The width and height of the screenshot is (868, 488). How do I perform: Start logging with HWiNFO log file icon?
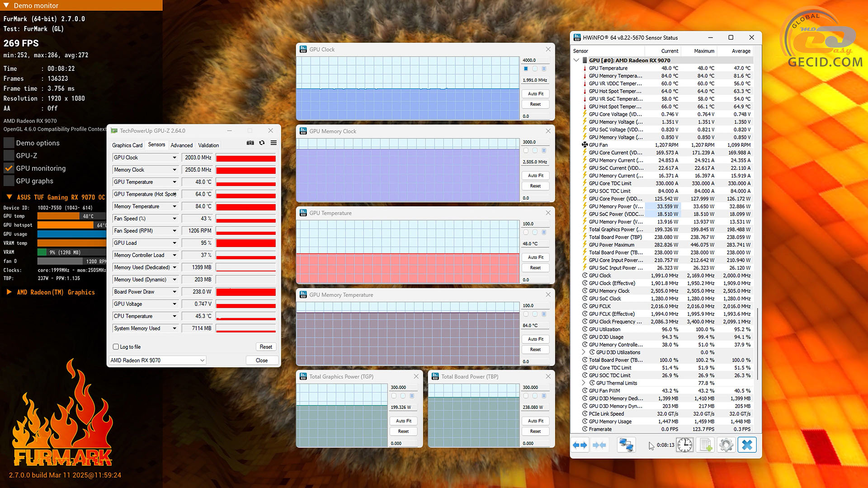706,445
